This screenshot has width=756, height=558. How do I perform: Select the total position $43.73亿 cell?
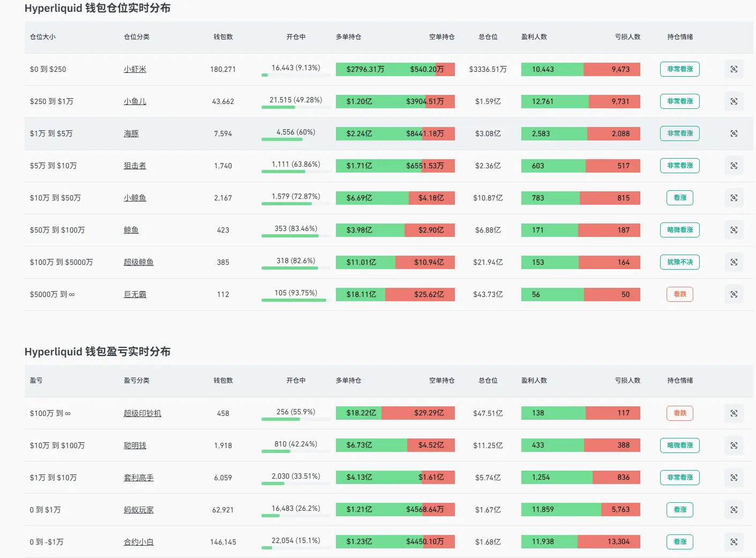(x=488, y=294)
